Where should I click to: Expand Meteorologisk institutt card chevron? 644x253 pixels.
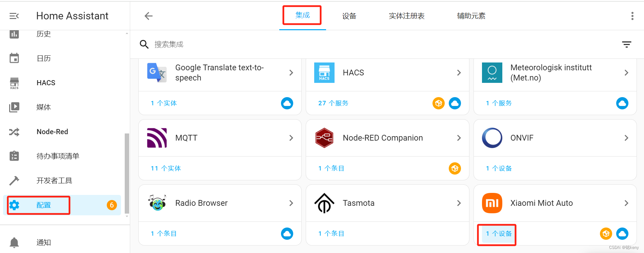point(626,73)
